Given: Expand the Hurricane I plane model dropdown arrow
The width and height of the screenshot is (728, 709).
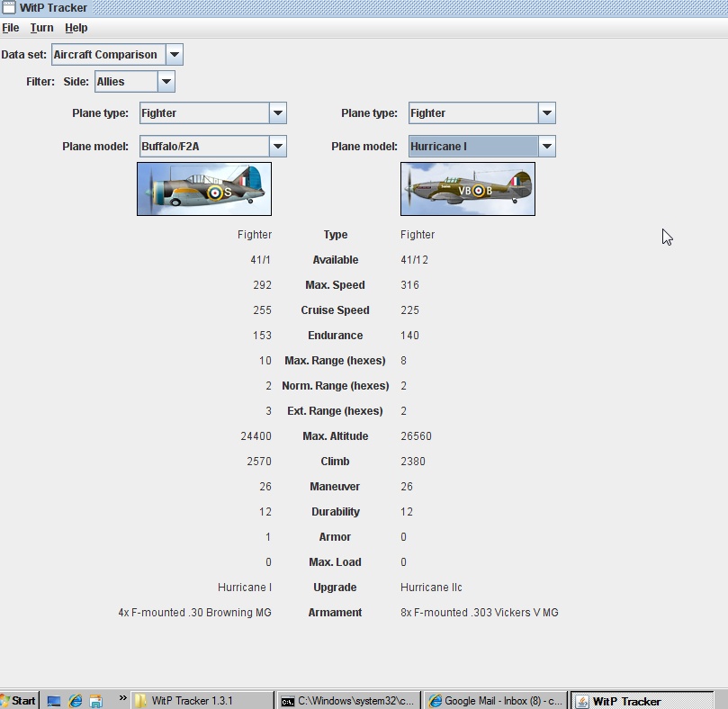Looking at the screenshot, I should coord(547,147).
